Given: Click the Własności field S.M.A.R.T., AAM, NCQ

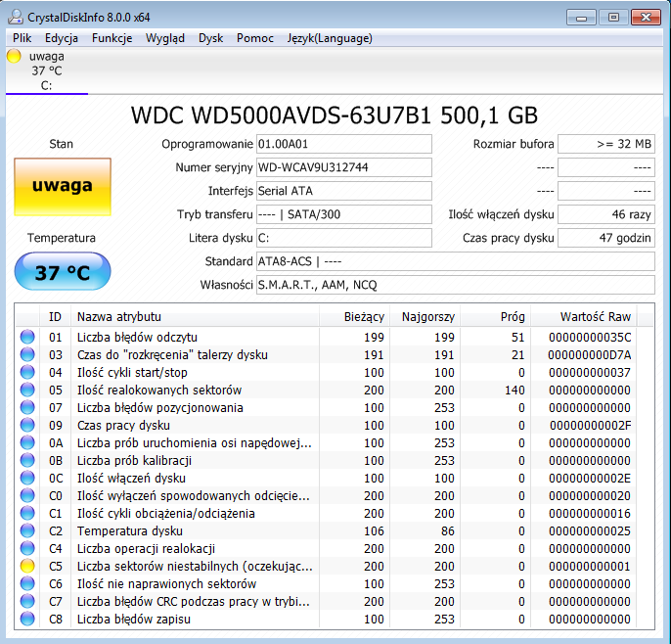Looking at the screenshot, I should [456, 285].
